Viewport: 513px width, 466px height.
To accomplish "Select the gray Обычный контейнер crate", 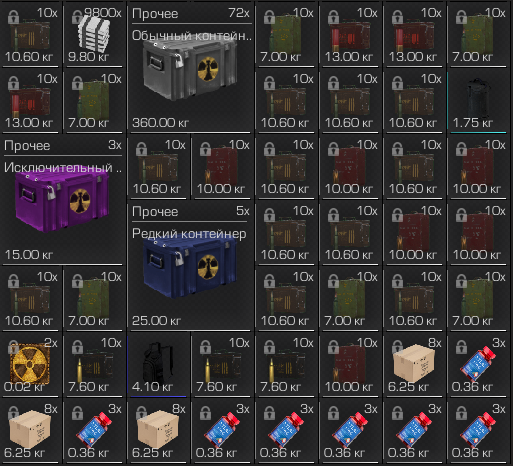I will tap(190, 71).
